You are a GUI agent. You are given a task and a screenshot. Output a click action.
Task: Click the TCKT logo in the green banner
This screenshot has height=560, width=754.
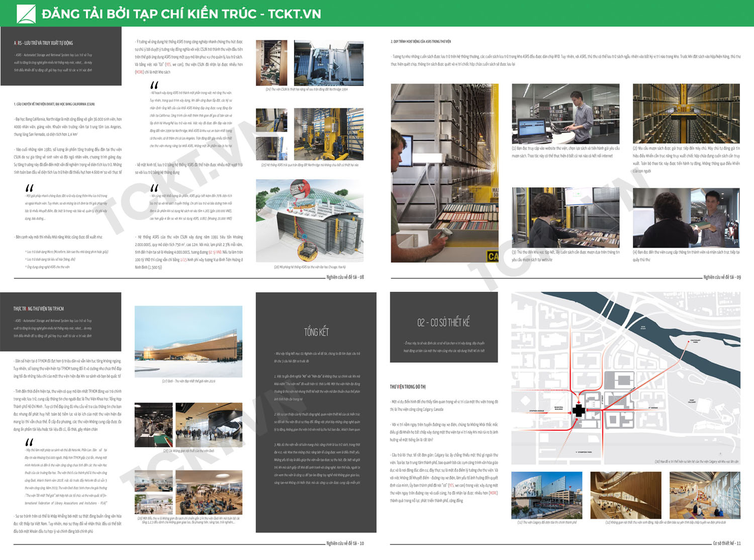coord(26,14)
